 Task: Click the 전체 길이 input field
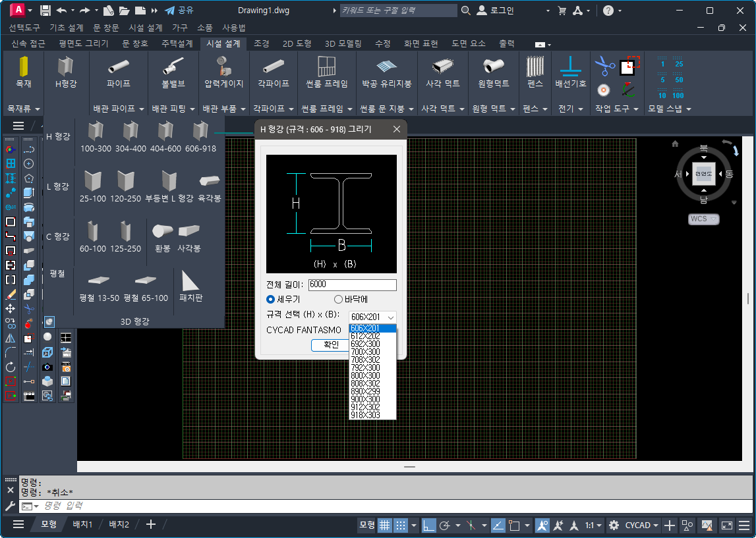352,285
